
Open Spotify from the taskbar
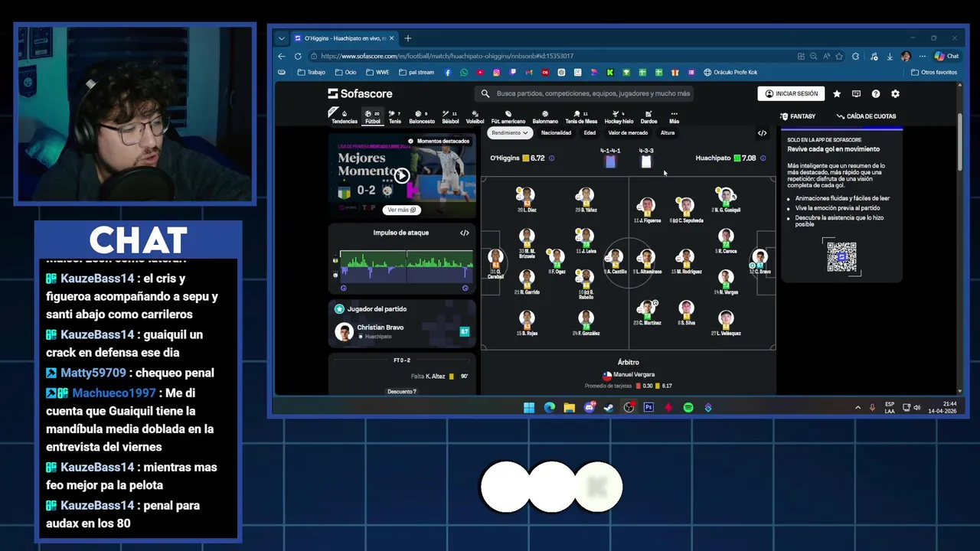coord(688,408)
